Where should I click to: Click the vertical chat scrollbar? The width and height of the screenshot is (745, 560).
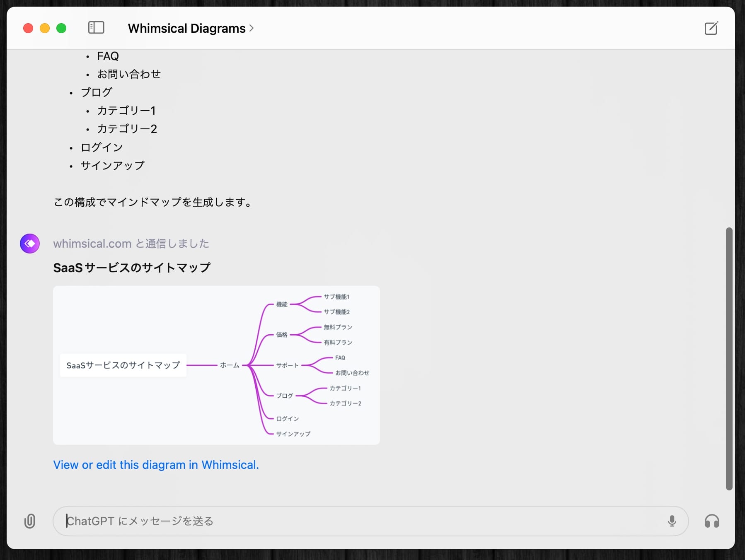pos(729,358)
